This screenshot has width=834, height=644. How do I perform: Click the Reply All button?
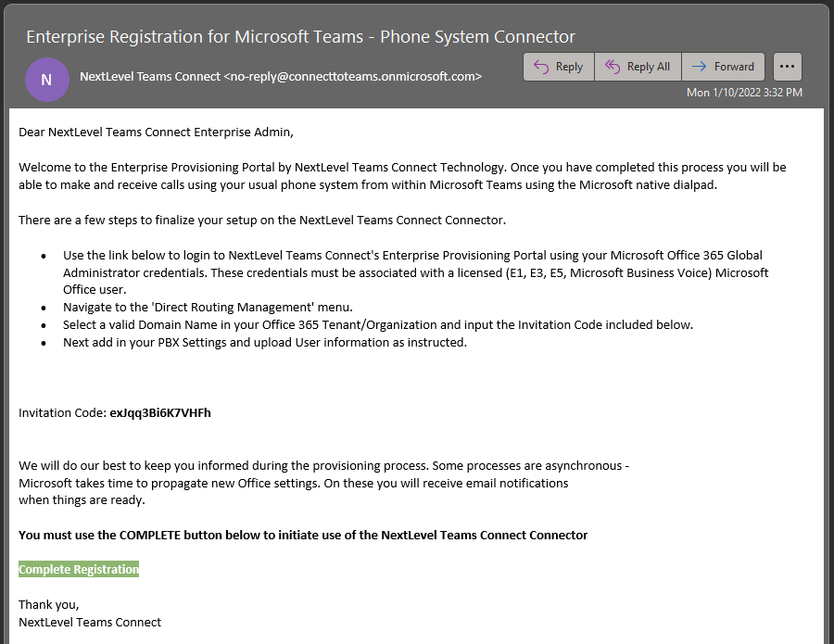pyautogui.click(x=638, y=67)
